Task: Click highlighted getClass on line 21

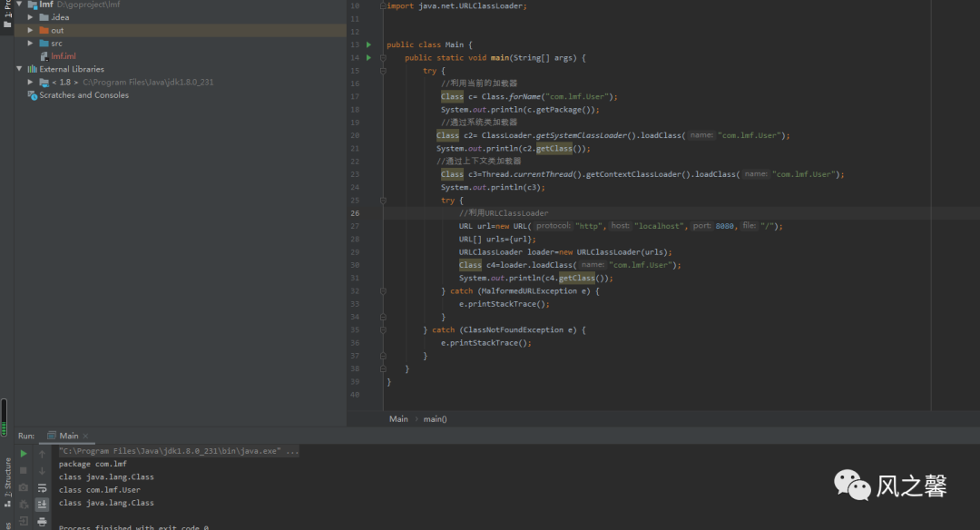Action: 554,148
